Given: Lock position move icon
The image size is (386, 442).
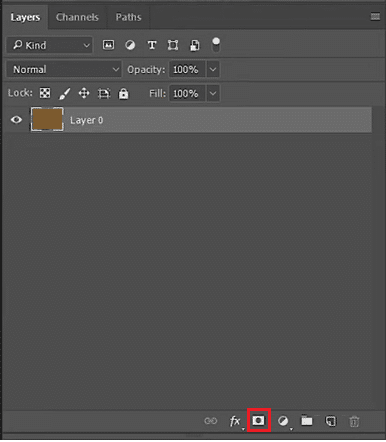Looking at the screenshot, I should click(x=84, y=93).
